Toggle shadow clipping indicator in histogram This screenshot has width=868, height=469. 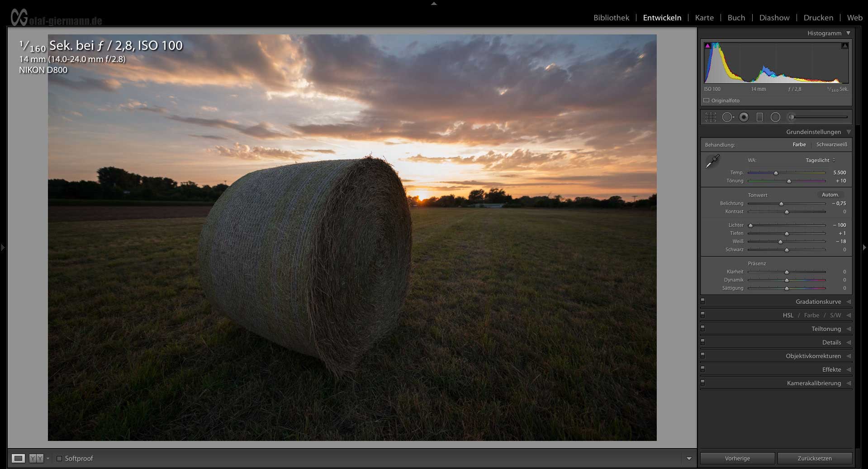tap(707, 46)
